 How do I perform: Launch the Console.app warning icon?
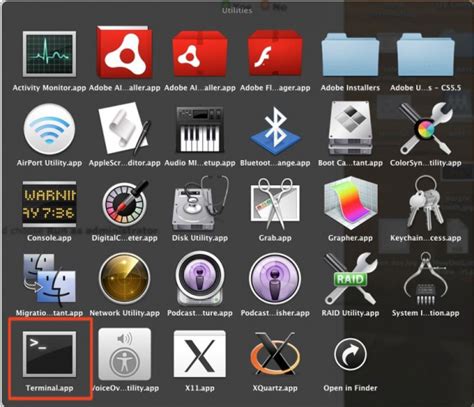49,202
